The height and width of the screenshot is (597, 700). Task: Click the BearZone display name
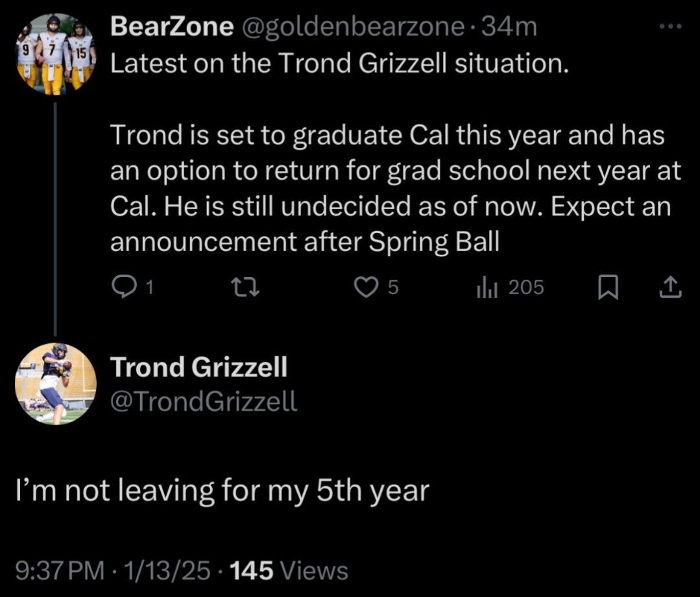pyautogui.click(x=173, y=27)
